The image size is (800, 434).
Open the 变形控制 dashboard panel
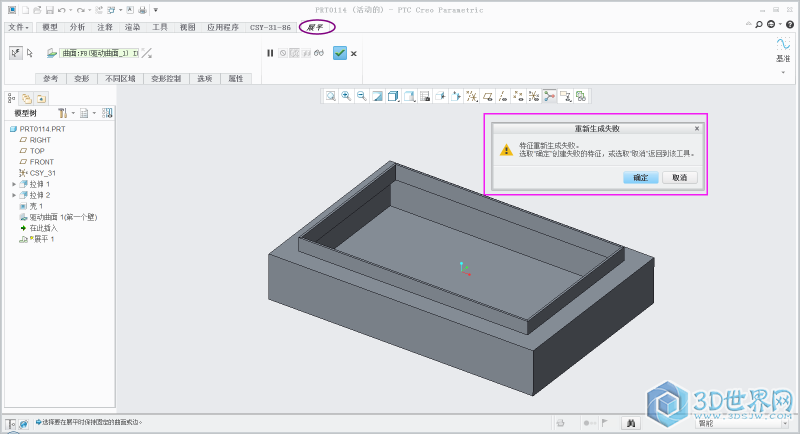click(x=166, y=79)
